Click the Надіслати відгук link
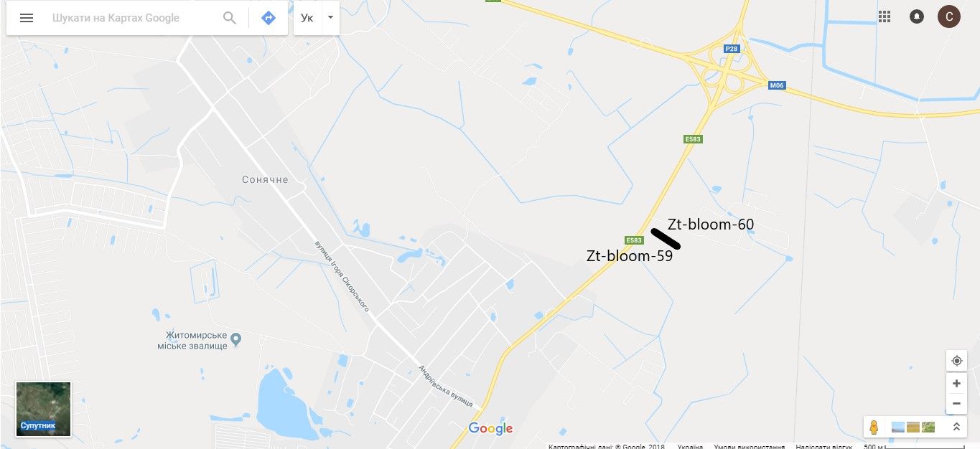The image size is (980, 449). (824, 446)
